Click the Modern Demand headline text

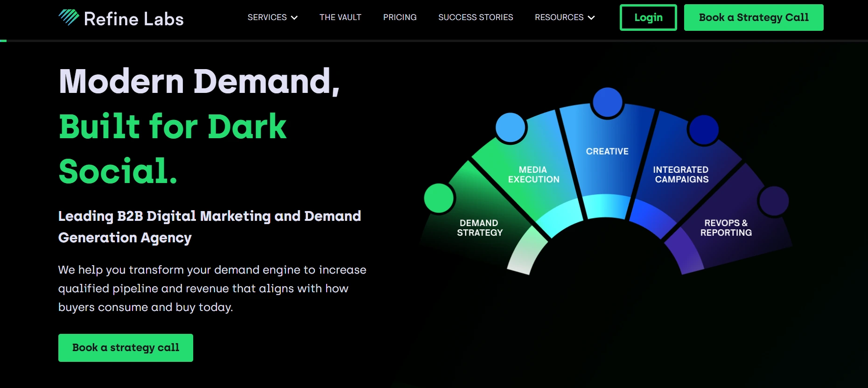click(x=199, y=81)
